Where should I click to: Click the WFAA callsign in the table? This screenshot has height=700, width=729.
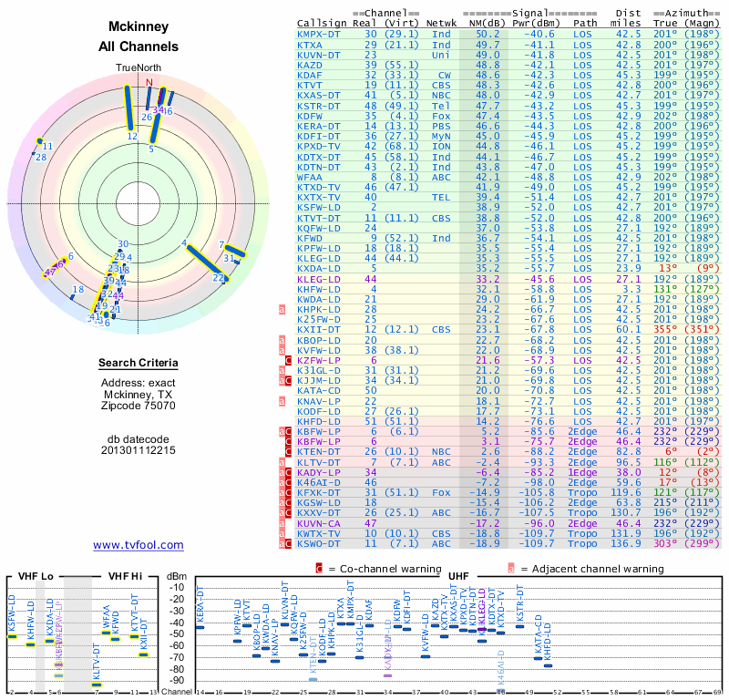point(310,177)
